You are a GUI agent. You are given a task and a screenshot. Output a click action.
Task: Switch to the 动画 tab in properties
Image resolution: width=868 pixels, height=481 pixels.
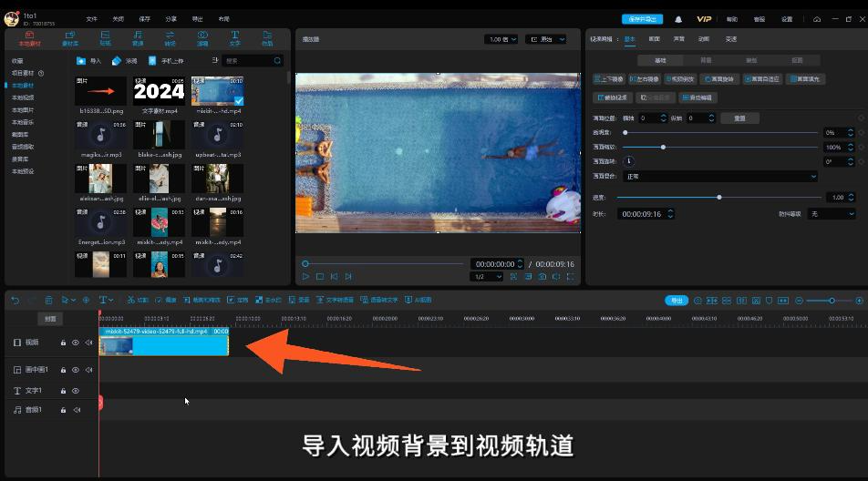pyautogui.click(x=704, y=39)
